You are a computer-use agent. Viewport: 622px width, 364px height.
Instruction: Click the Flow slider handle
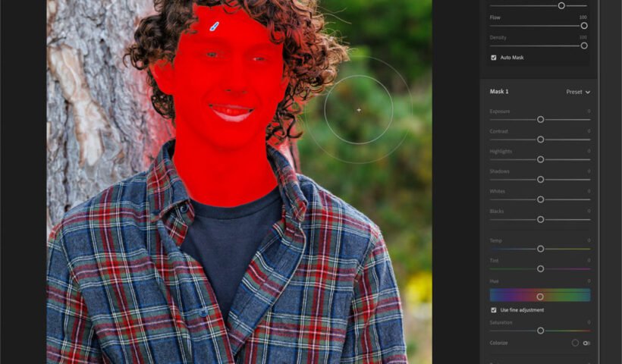pos(584,26)
